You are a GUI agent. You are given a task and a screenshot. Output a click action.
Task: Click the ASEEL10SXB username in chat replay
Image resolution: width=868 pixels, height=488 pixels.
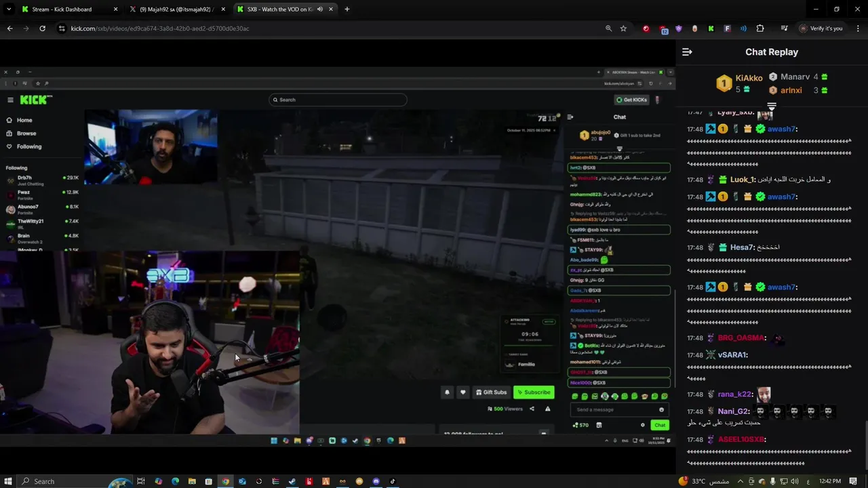pyautogui.click(x=742, y=439)
